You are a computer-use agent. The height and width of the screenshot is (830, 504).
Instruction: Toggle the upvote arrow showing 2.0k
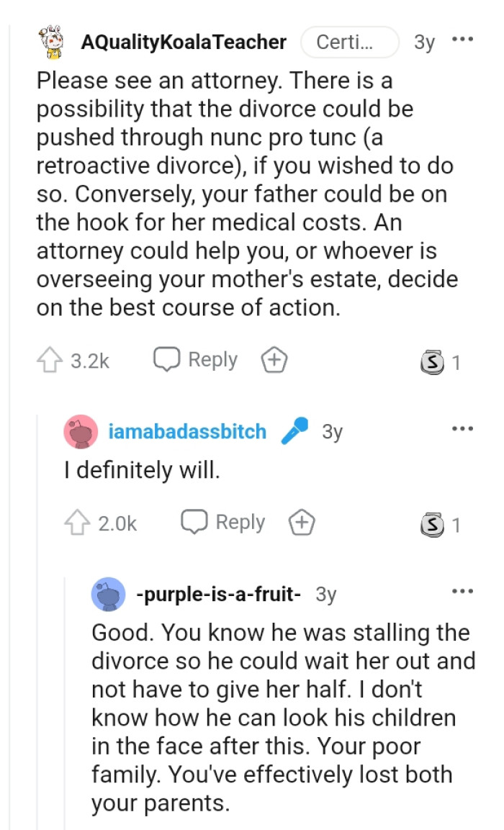point(76,522)
